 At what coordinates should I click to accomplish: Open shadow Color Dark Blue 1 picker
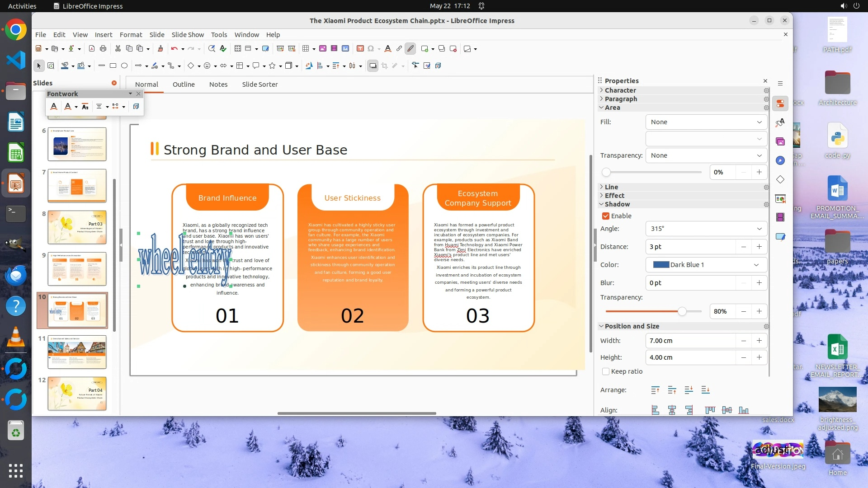(x=706, y=265)
